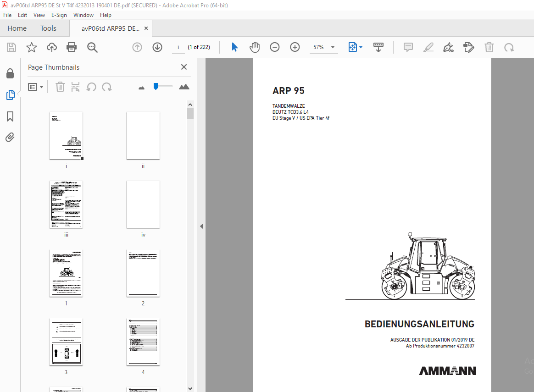Viewport: 534px width, 392px height.
Task: Click the Save file icon
Action: pyautogui.click(x=11, y=47)
